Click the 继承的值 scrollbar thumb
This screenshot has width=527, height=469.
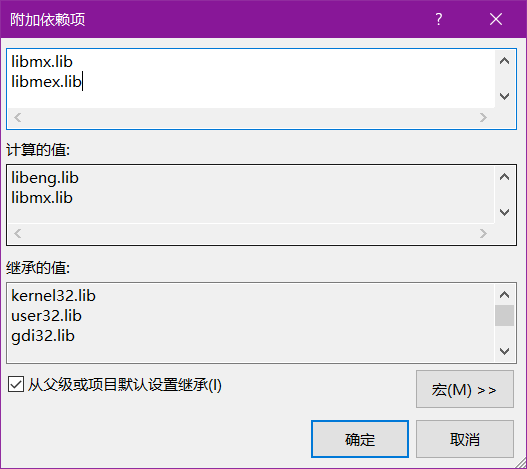pos(504,315)
